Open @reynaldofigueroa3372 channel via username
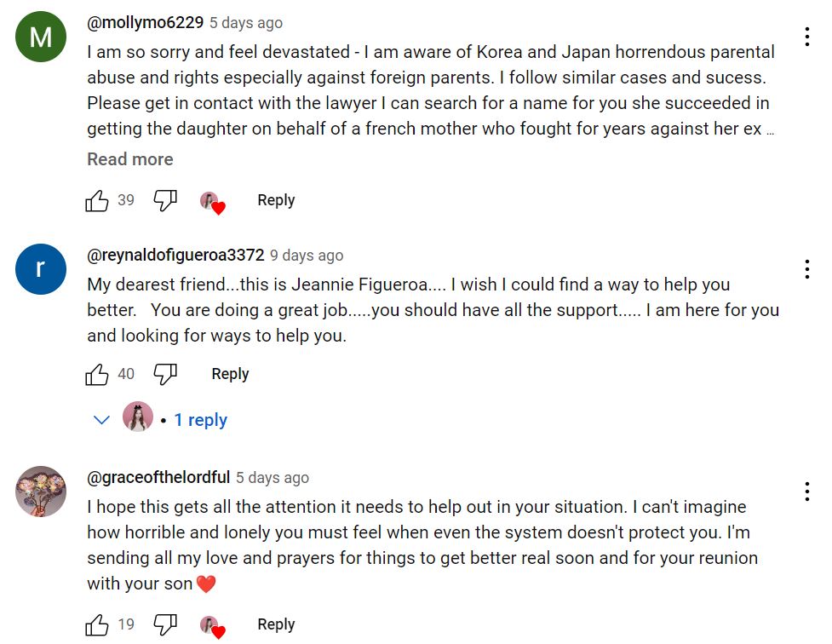 click(x=175, y=255)
